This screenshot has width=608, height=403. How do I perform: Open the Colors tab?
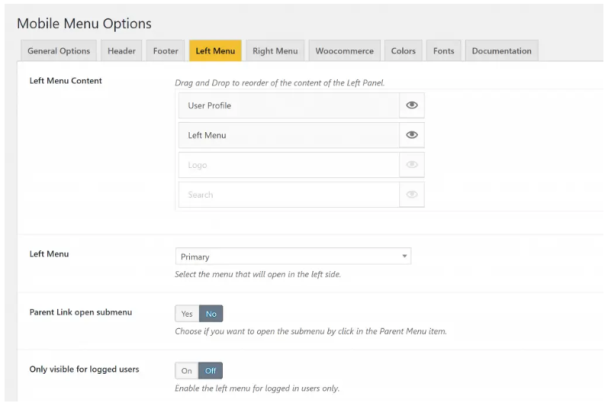[404, 51]
